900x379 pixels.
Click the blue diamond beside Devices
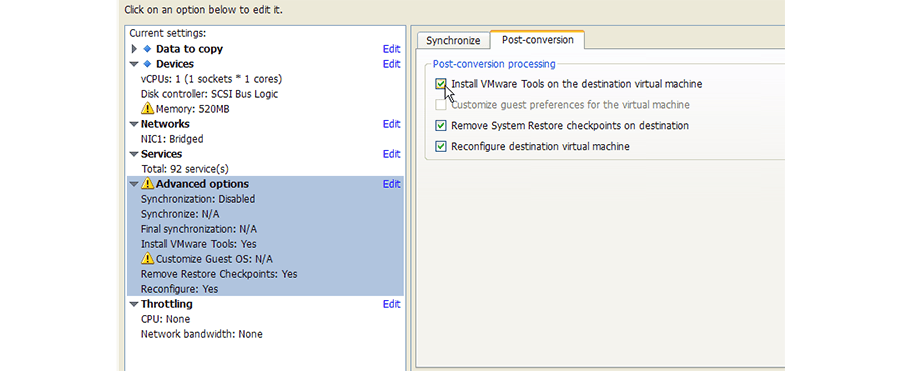click(x=147, y=64)
